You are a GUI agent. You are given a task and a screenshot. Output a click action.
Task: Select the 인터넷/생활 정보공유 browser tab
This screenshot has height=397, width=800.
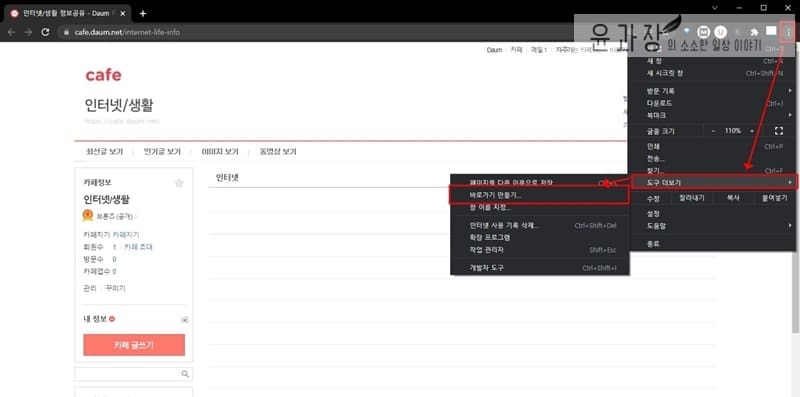[x=68, y=13]
